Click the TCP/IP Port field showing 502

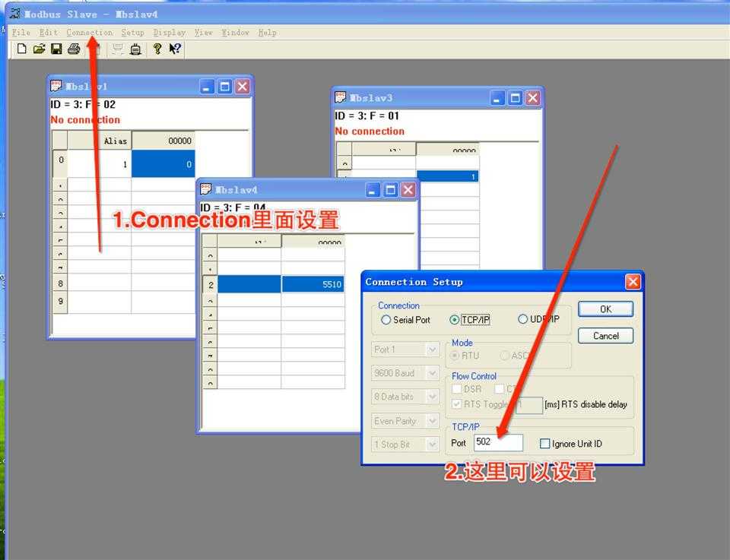click(498, 442)
